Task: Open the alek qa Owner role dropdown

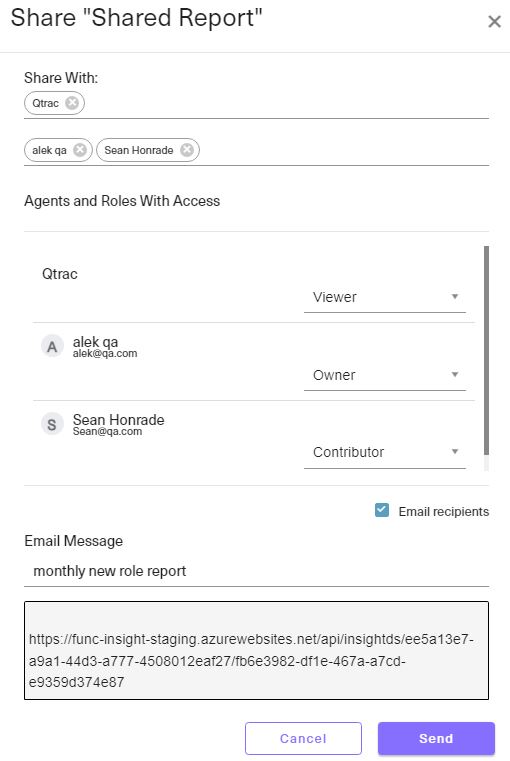Action: [385, 375]
